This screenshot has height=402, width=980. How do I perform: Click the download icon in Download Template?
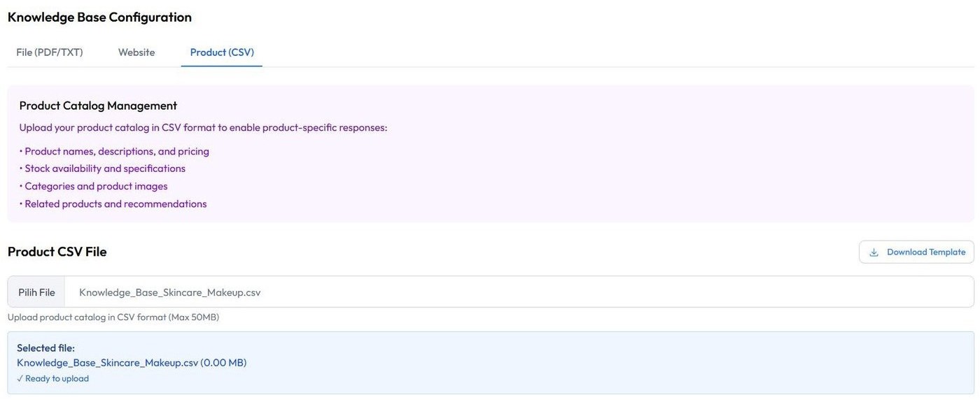coord(874,252)
